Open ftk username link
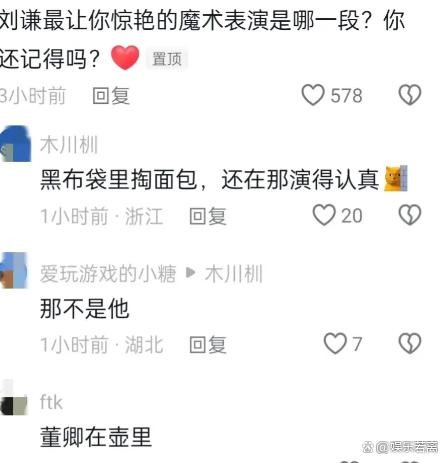The height and width of the screenshot is (463, 447). point(51,402)
